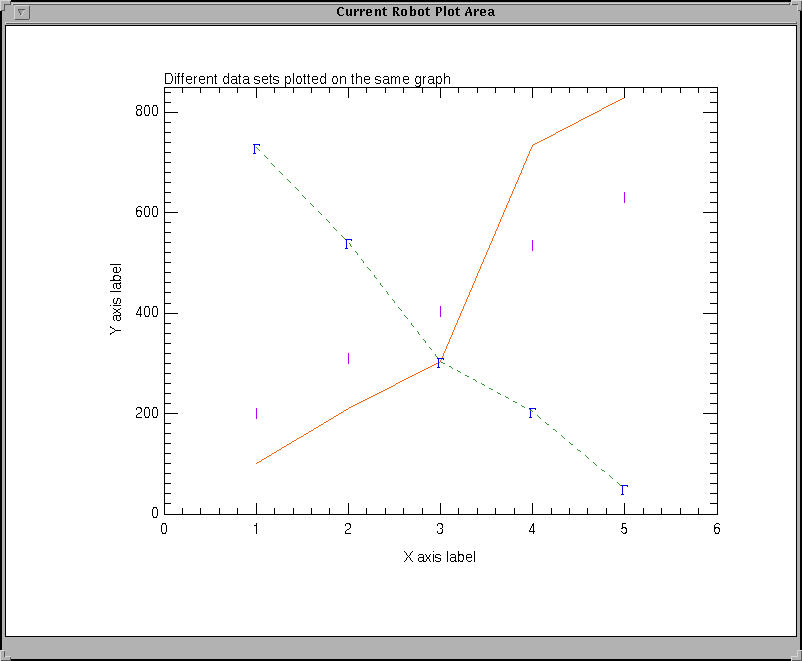Screen dimensions: 802x661
Task: Select the magenta tick marker at x=3
Action: pos(440,311)
